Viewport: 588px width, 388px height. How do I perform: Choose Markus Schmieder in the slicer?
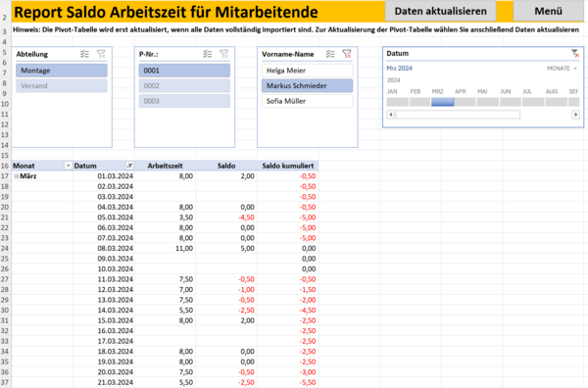pyautogui.click(x=307, y=86)
